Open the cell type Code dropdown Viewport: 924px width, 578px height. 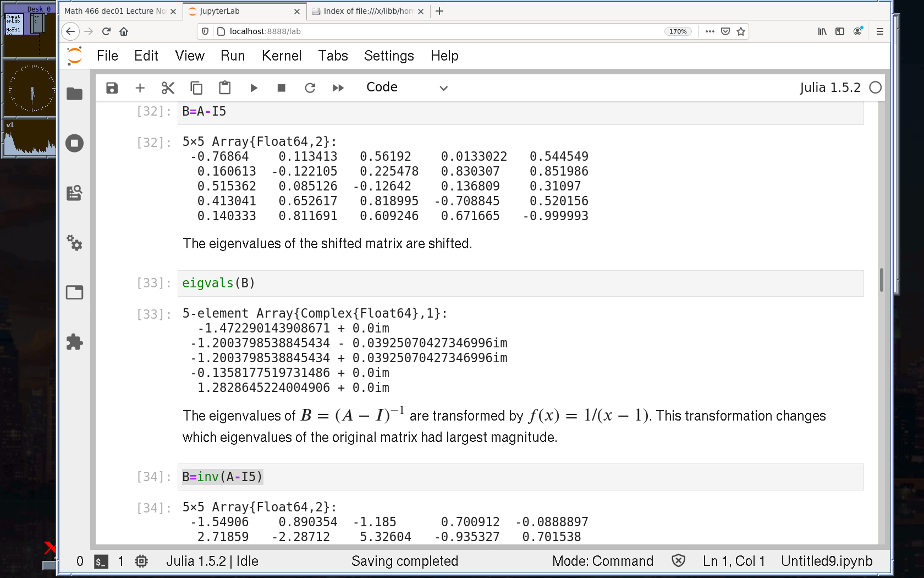point(407,88)
